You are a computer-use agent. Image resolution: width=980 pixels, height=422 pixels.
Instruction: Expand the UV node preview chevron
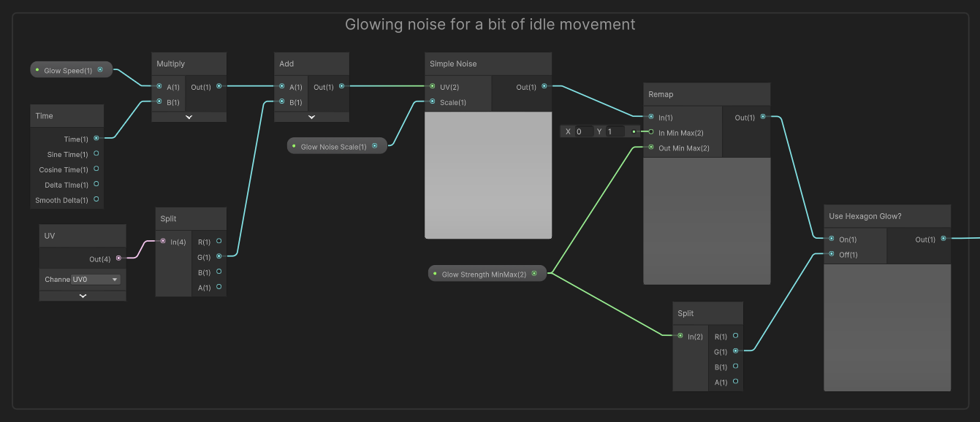point(83,296)
